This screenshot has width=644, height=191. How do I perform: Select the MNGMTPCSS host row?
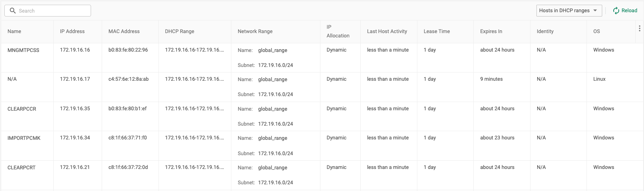coord(322,57)
